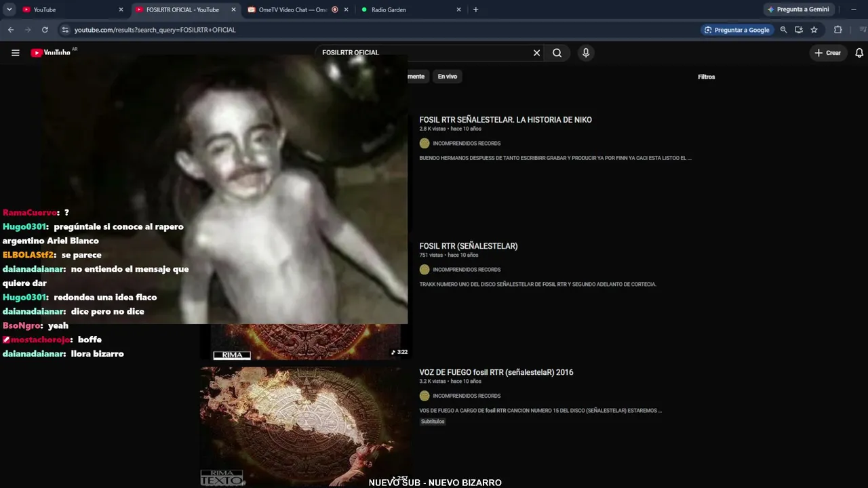This screenshot has width=868, height=488.
Task: Close the Radio Garden tab
Action: (x=458, y=9)
